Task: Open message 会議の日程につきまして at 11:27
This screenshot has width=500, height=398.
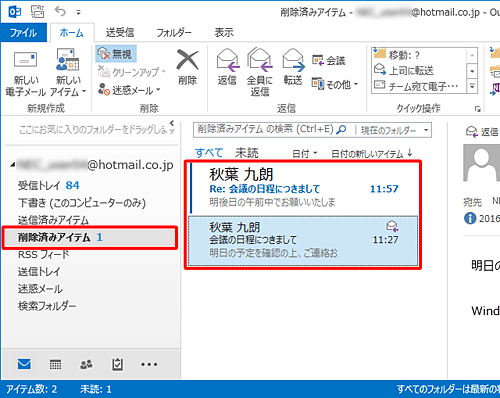Action: tap(303, 241)
